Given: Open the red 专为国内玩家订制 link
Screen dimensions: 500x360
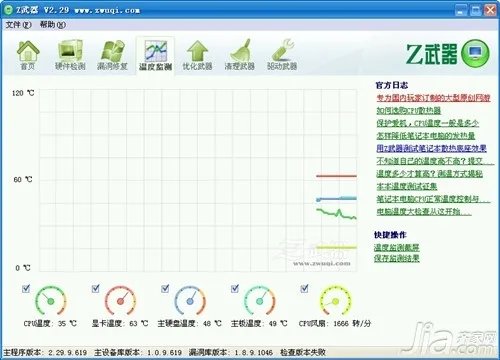Looking at the screenshot, I should click(x=433, y=98).
